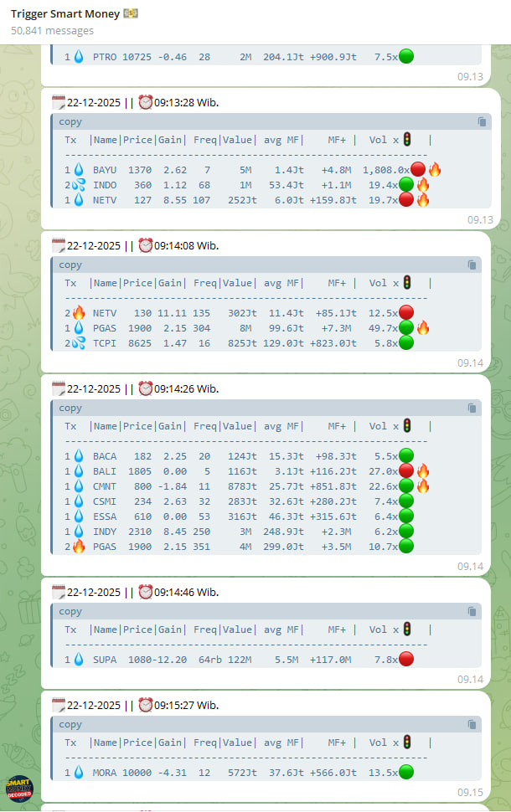
Task: Click the +823.0Jt MF+ value
Action: click(333, 343)
